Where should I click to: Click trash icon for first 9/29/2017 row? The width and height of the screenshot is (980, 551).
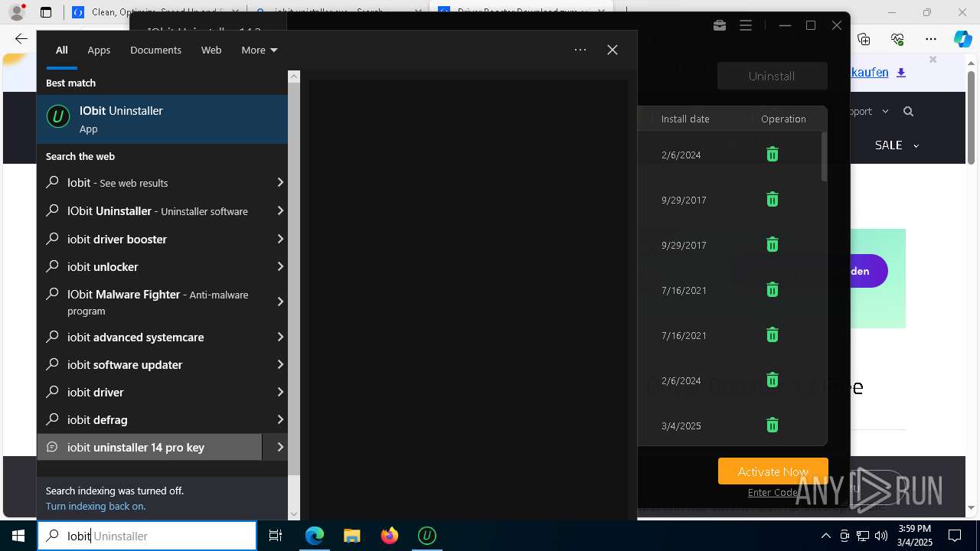773,200
